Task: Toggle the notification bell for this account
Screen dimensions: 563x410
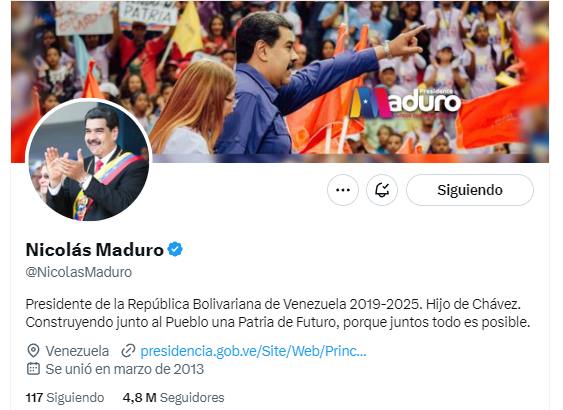Action: [x=382, y=190]
